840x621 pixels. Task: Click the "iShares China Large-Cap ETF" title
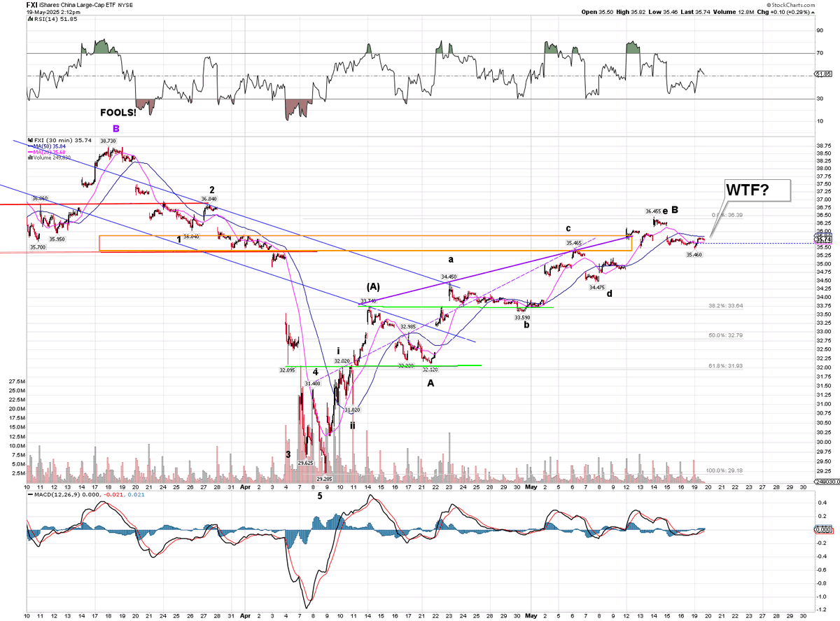(76, 5)
